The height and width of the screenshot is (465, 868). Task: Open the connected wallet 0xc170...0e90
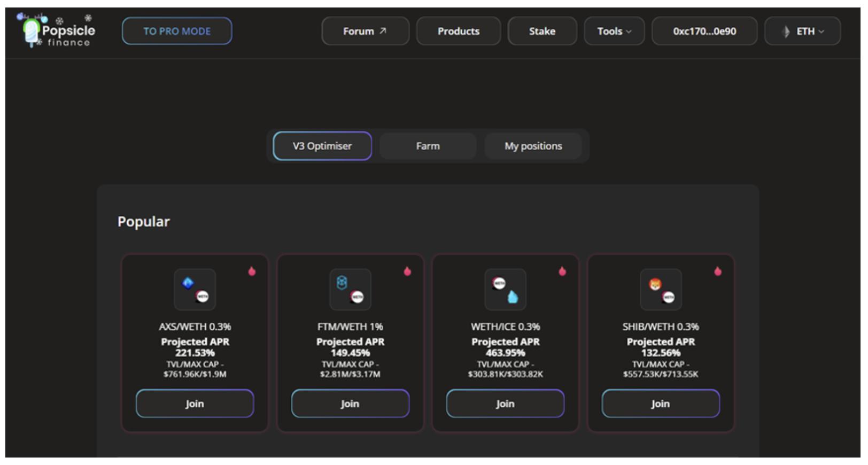click(704, 31)
